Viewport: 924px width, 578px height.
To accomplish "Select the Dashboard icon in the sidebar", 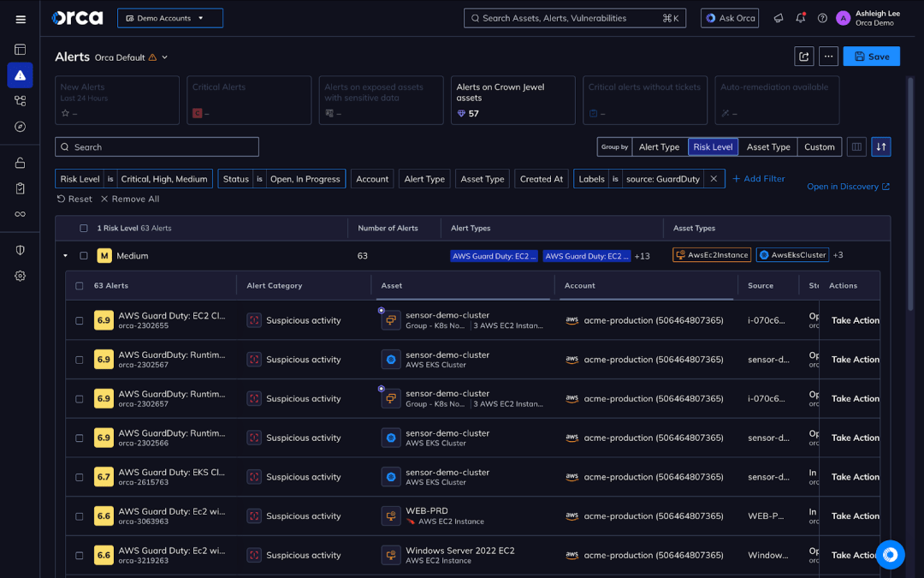I will (21, 49).
